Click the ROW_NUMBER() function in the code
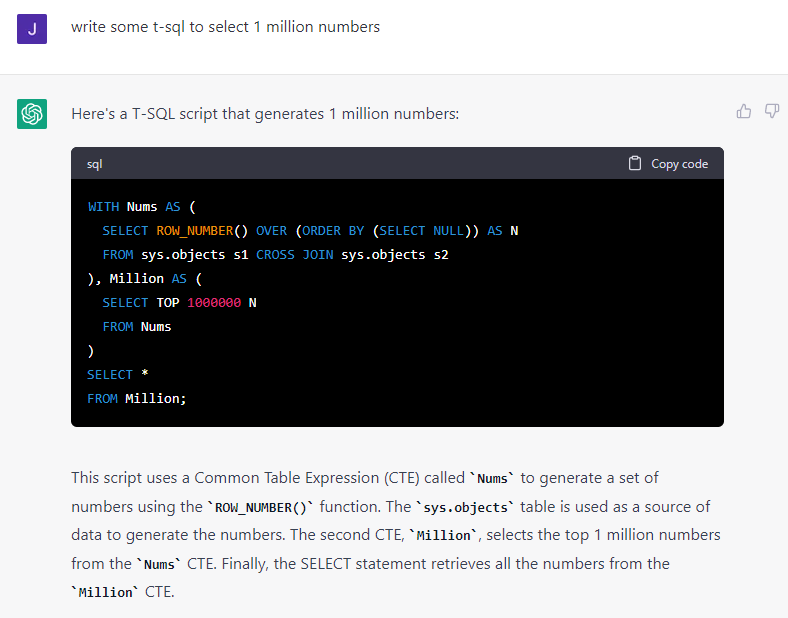 (203, 231)
